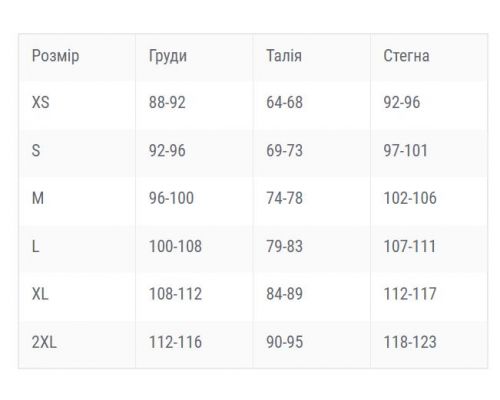The width and height of the screenshot is (500, 400).
Task: Click hips value 102-106
Action: (x=410, y=198)
